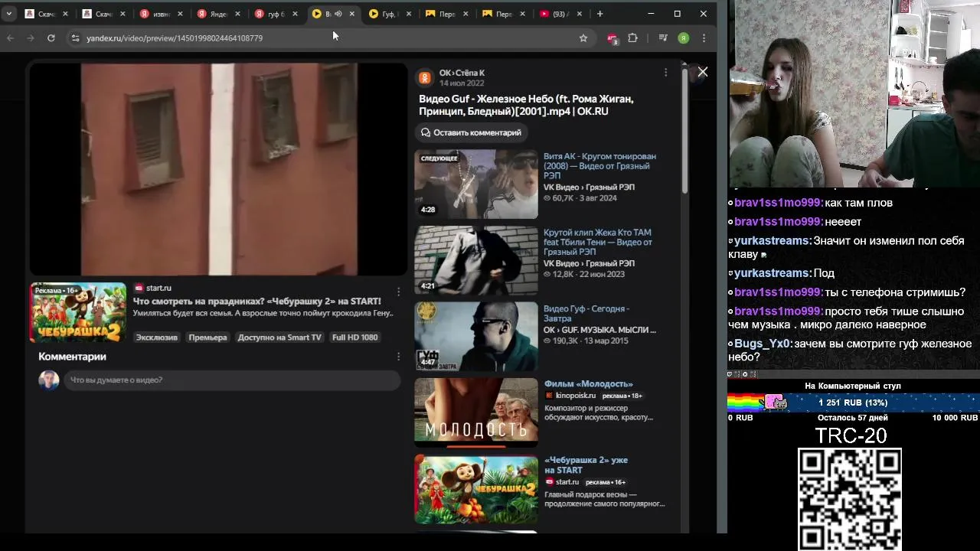Reload the page with the refresh icon

click(51, 37)
